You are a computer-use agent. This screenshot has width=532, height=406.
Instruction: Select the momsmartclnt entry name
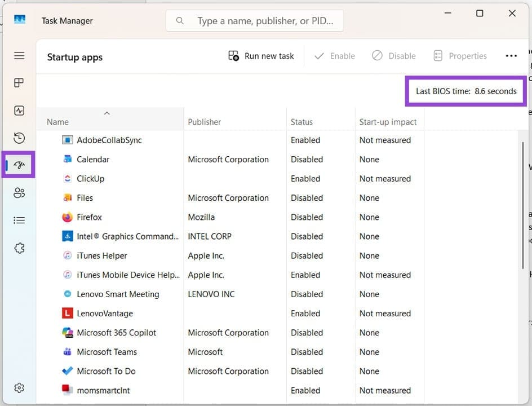coord(103,390)
